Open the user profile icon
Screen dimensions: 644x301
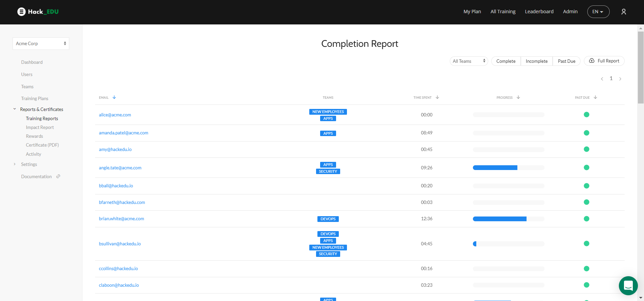(623, 12)
